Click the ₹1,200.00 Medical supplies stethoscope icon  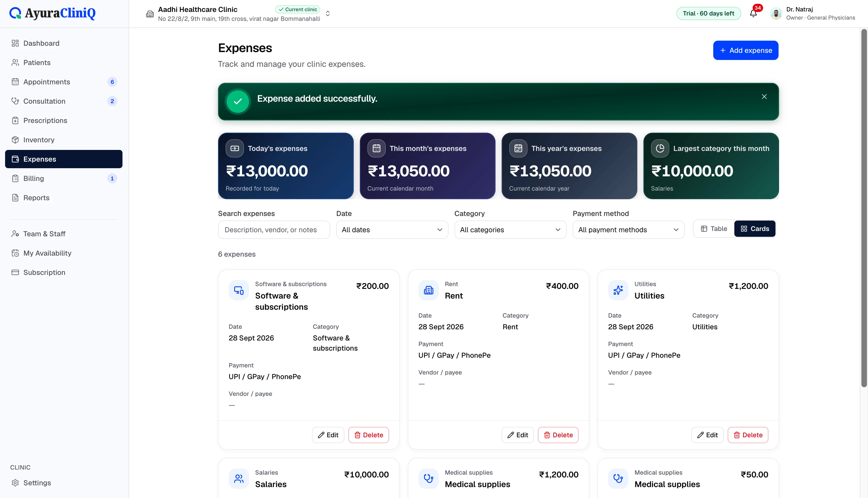click(x=428, y=478)
